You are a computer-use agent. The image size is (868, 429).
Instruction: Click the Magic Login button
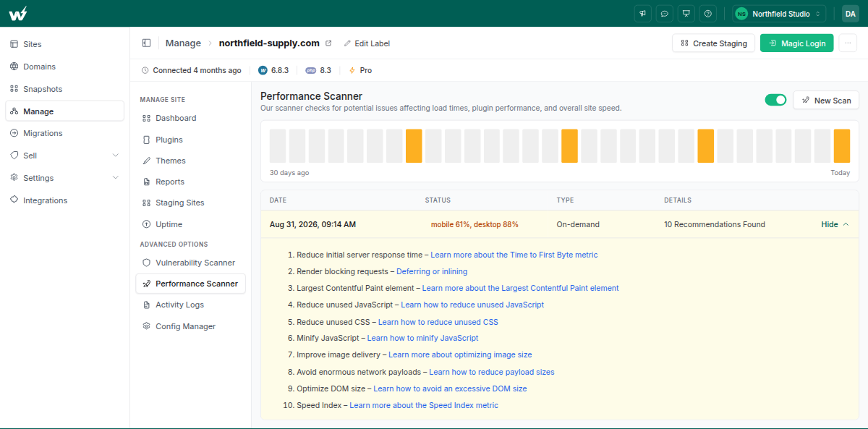tap(797, 43)
